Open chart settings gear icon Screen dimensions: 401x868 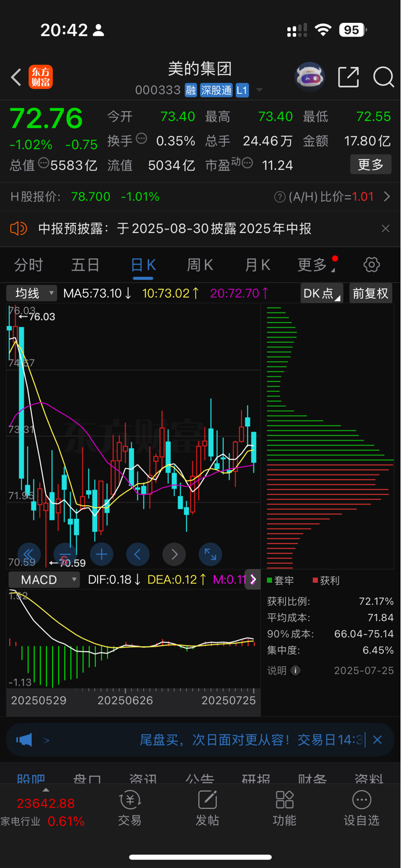371,264
